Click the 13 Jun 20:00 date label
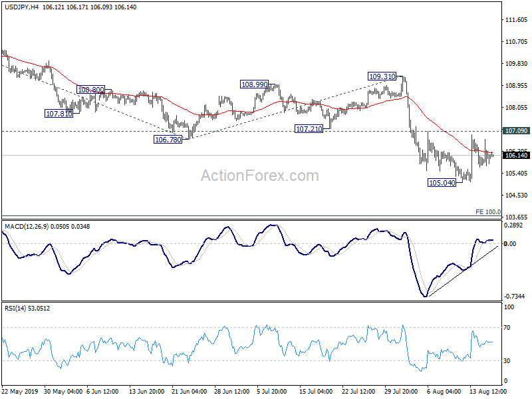This screenshot has width=532, height=399. click(146, 392)
